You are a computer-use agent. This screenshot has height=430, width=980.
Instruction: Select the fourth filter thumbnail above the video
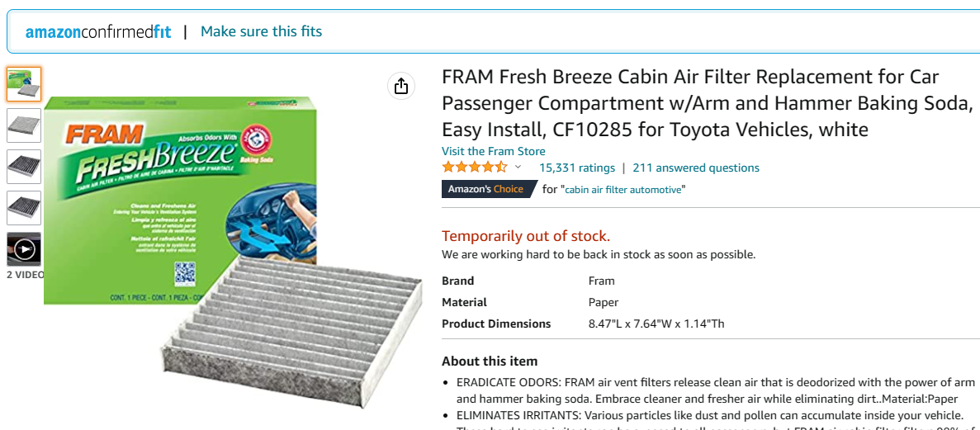pos(24,208)
